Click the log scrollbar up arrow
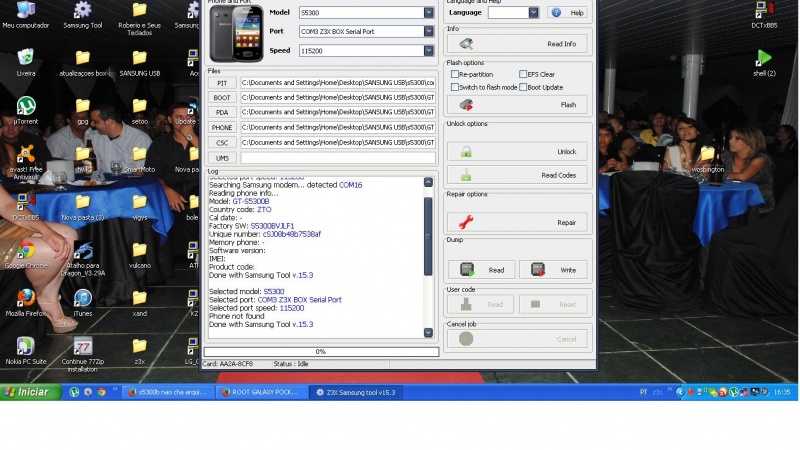Viewport: 800px width, 450px height. coord(428,182)
